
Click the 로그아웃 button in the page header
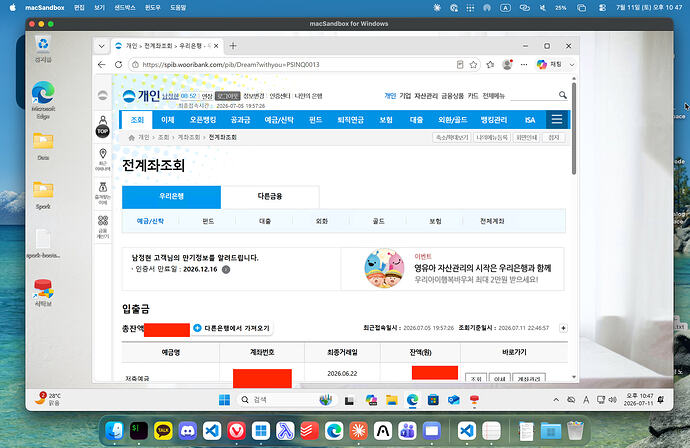click(228, 96)
